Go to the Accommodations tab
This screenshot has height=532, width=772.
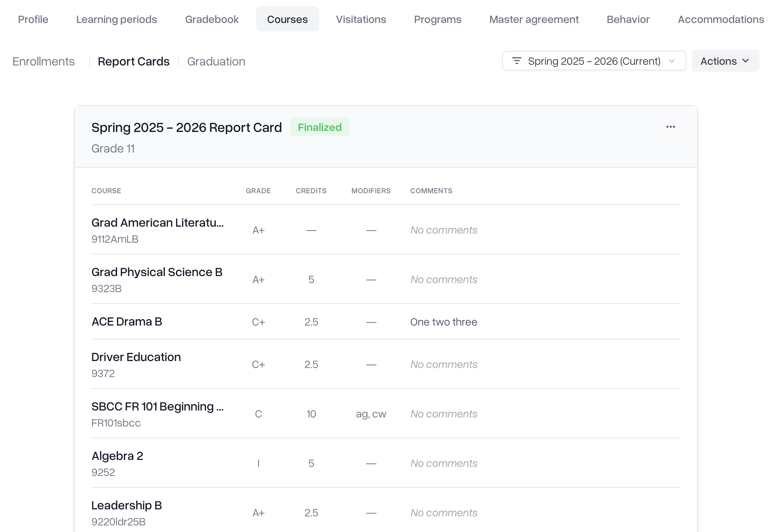tap(720, 19)
